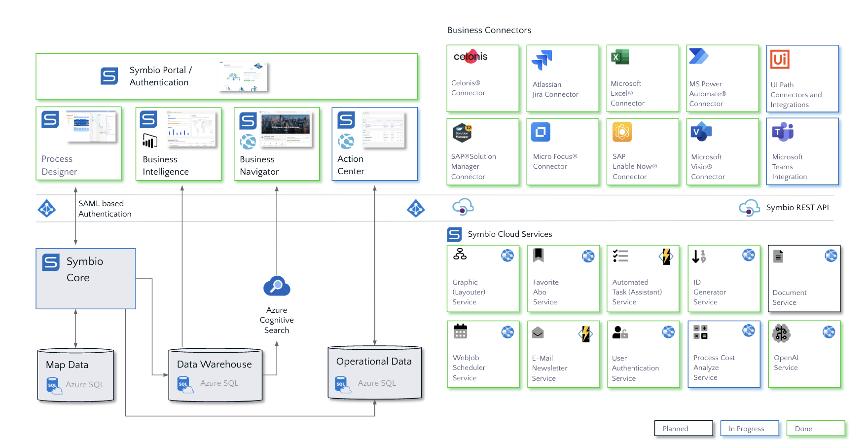The width and height of the screenshot is (868, 442).
Task: Select the Planned legend box
Action: tap(684, 428)
